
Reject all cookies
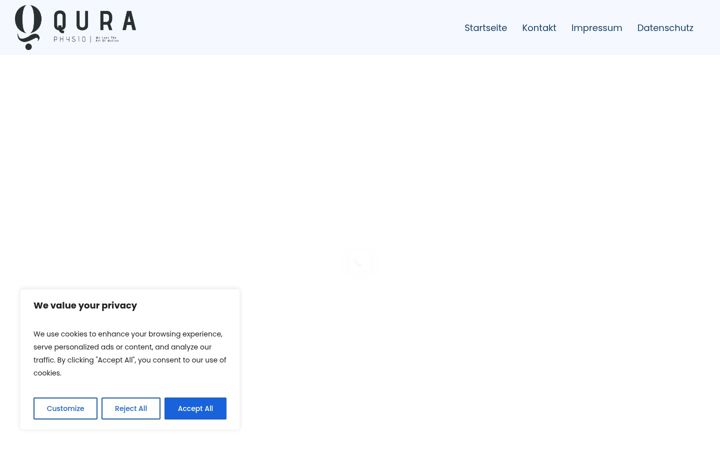(131, 408)
